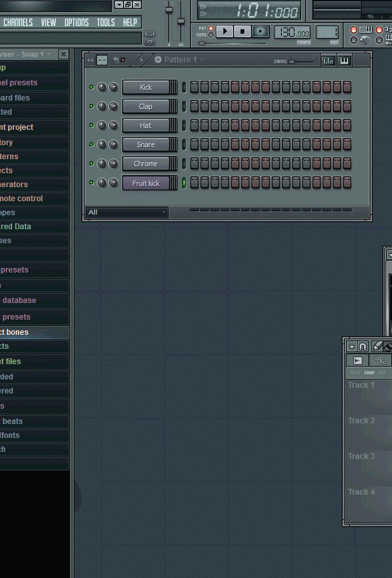Mute the Kick channel green LED

coord(91,87)
